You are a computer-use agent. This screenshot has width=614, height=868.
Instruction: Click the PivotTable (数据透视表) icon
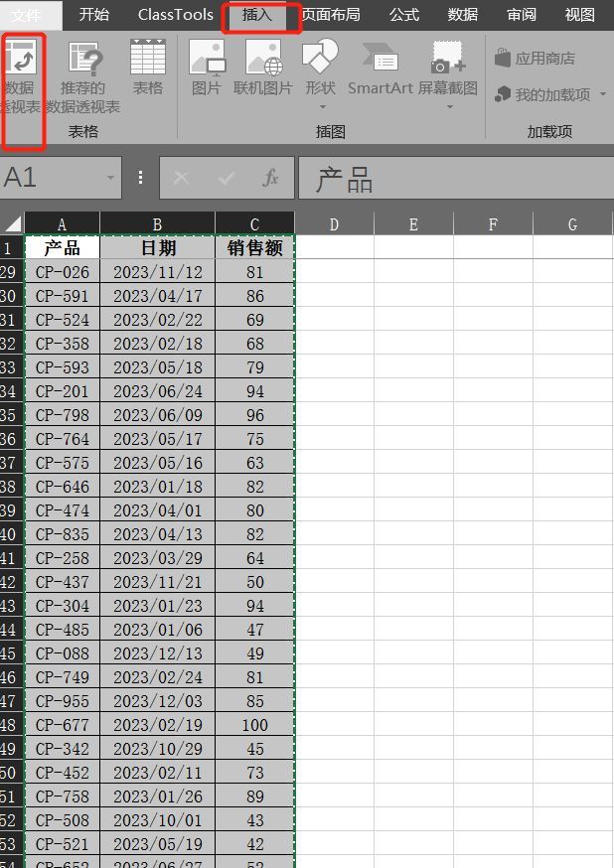click(21, 56)
